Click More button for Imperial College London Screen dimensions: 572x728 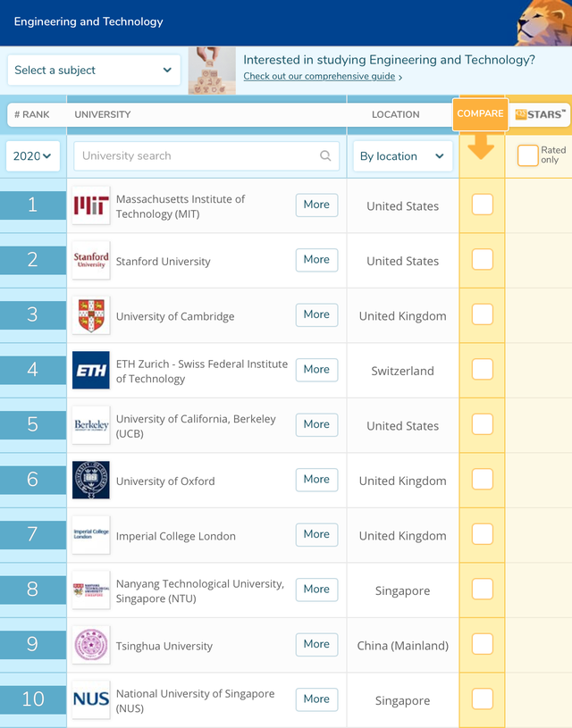pyautogui.click(x=316, y=534)
